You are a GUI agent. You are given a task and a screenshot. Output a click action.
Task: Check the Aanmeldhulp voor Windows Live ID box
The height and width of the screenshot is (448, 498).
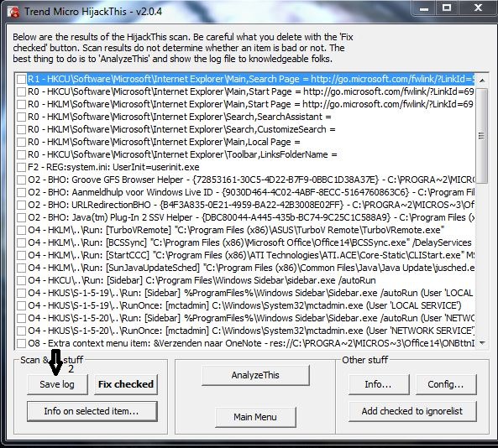coord(21,192)
